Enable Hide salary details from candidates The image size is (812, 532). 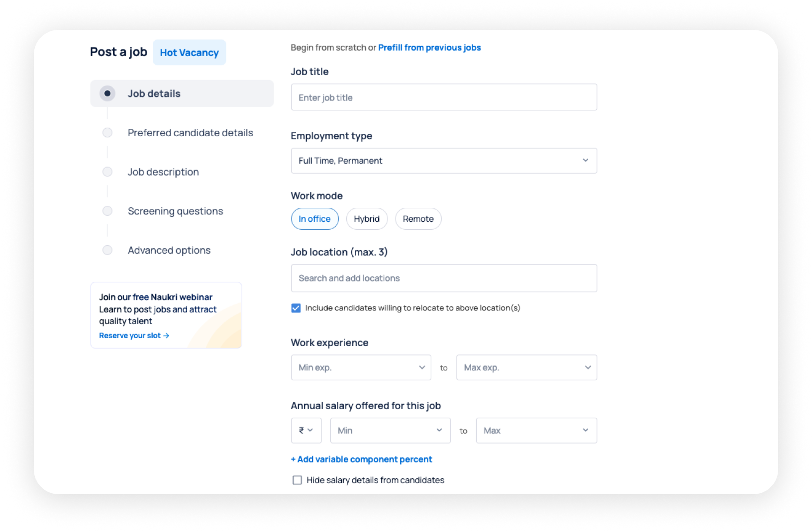click(x=297, y=480)
